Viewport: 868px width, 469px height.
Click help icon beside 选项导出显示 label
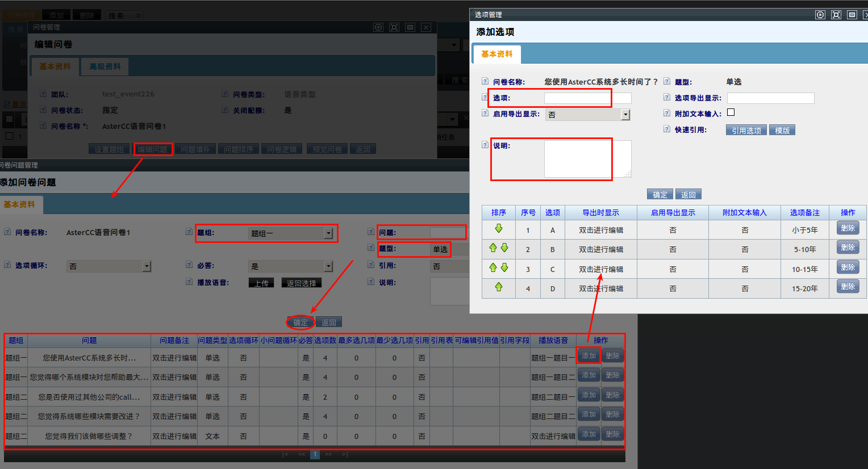tap(667, 97)
